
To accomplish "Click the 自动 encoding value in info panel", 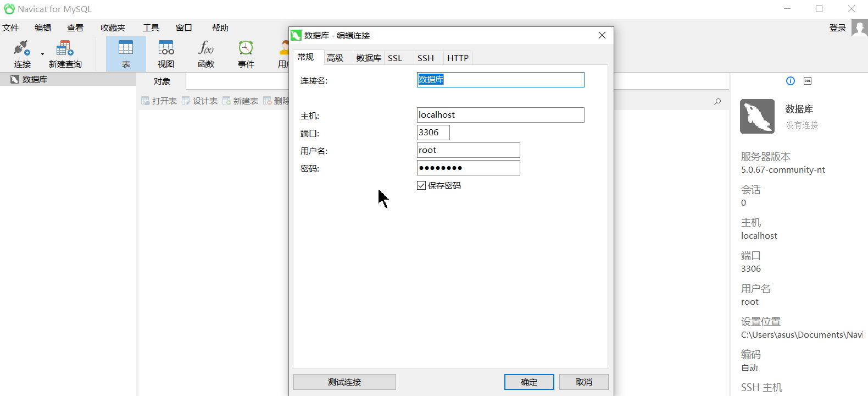I will pyautogui.click(x=749, y=368).
